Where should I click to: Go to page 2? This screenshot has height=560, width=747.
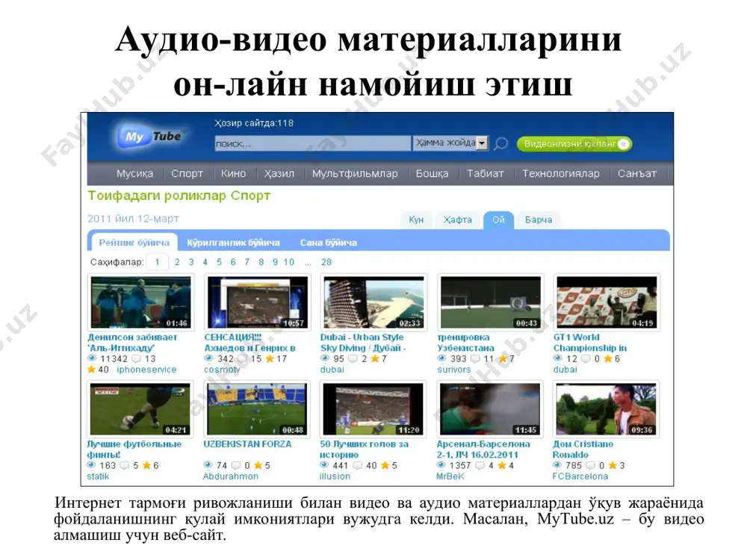(177, 262)
